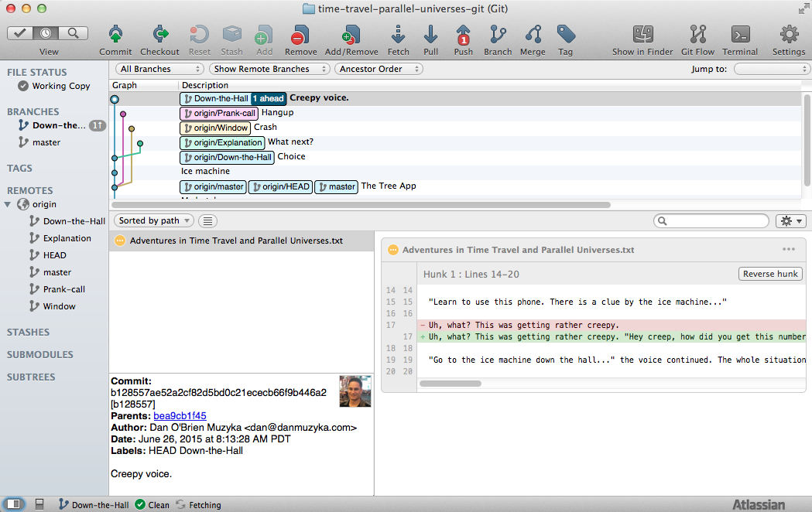Click the Add/Remove toolbar icon
This screenshot has width=812, height=512.
pyautogui.click(x=351, y=35)
